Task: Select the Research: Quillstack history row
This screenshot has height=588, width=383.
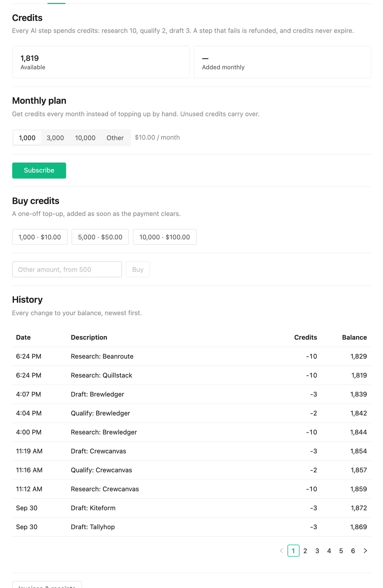Action: [191, 375]
